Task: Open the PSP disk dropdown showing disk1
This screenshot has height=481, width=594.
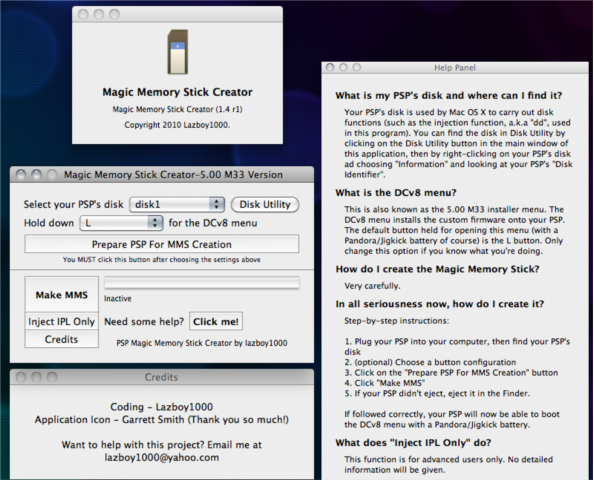Action: pyautogui.click(x=177, y=205)
